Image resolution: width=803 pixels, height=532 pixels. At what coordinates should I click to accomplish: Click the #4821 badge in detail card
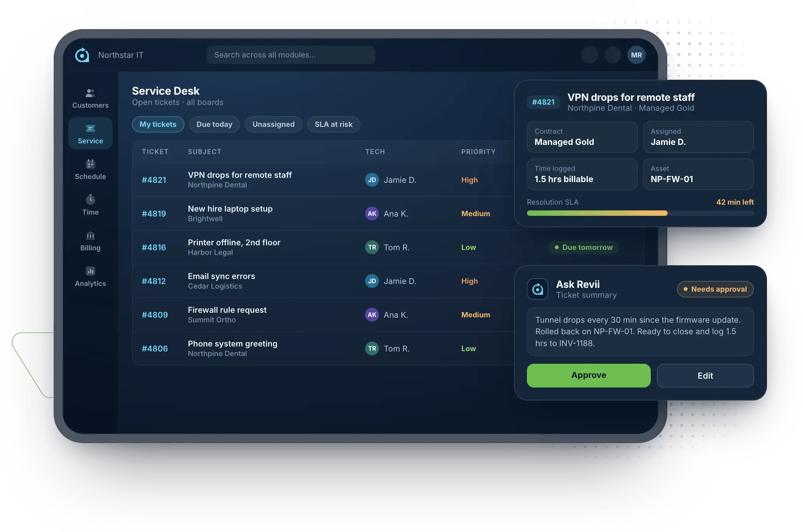click(543, 102)
